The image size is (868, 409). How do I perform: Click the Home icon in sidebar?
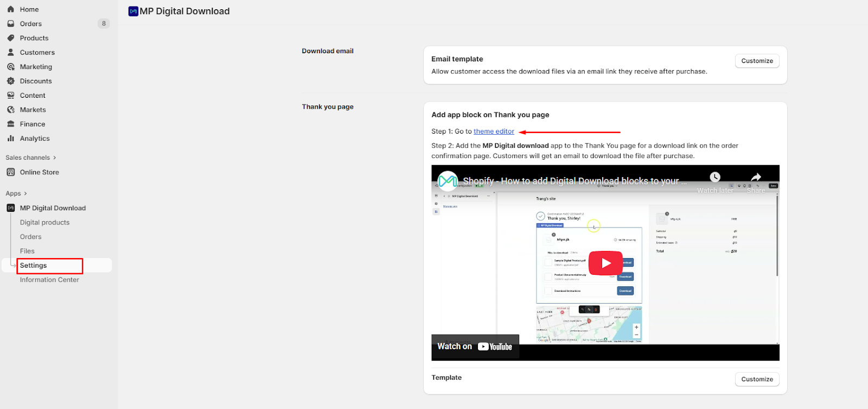10,9
